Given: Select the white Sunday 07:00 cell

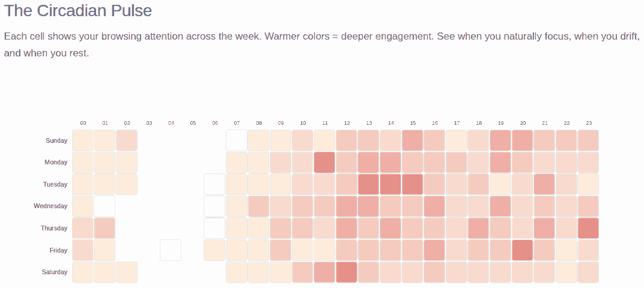Looking at the screenshot, I should pos(237,140).
